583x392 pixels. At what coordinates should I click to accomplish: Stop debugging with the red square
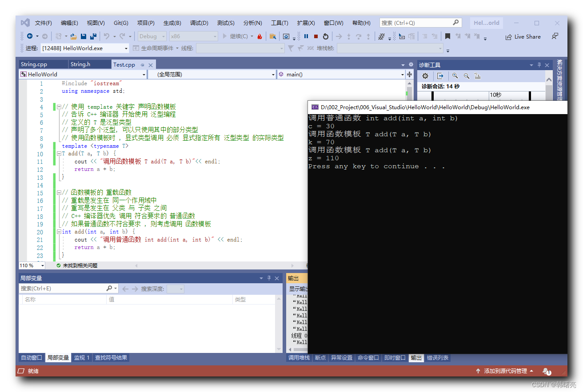[316, 36]
